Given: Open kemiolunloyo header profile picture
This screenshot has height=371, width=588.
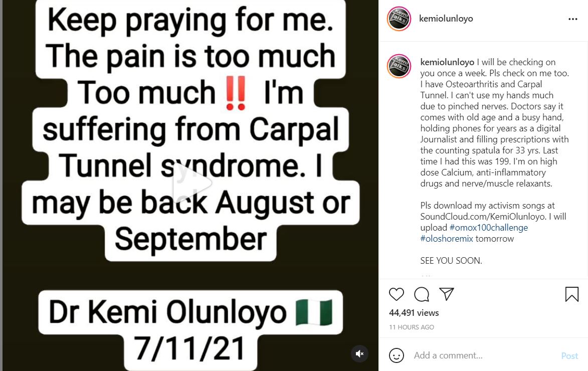Looking at the screenshot, I should [399, 19].
